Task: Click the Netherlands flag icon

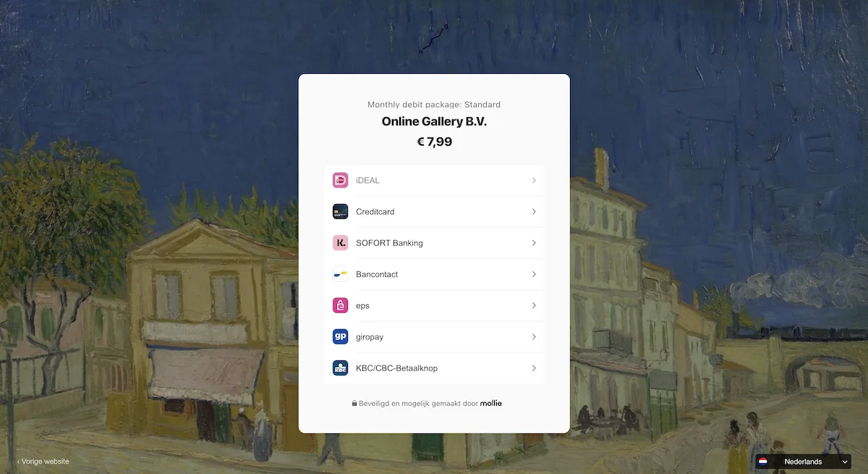Action: (x=763, y=462)
